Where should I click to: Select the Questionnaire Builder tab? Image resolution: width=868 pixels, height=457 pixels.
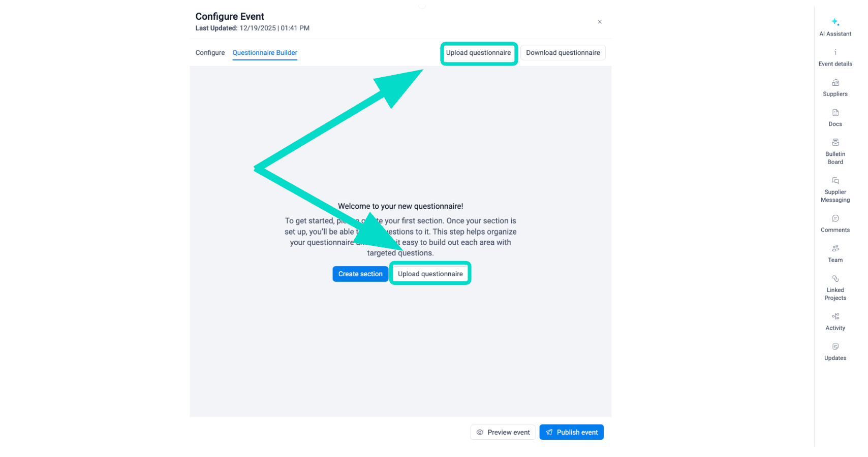tap(265, 53)
